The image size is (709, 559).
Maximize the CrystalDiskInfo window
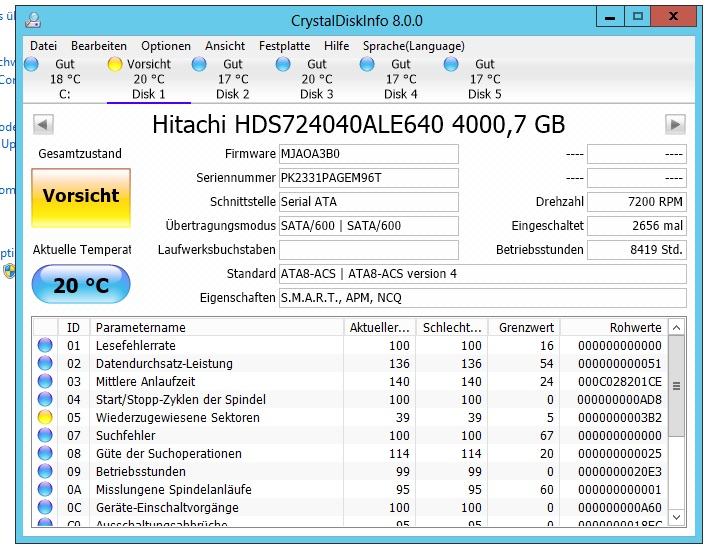pos(638,17)
